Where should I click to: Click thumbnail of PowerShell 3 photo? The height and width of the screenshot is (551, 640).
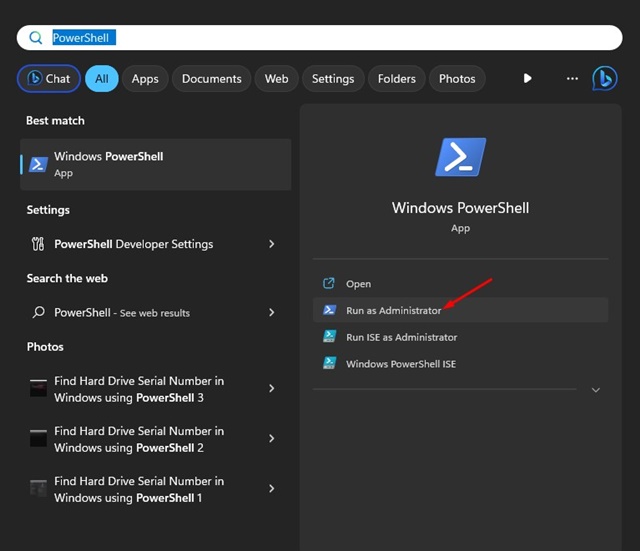[x=38, y=388]
